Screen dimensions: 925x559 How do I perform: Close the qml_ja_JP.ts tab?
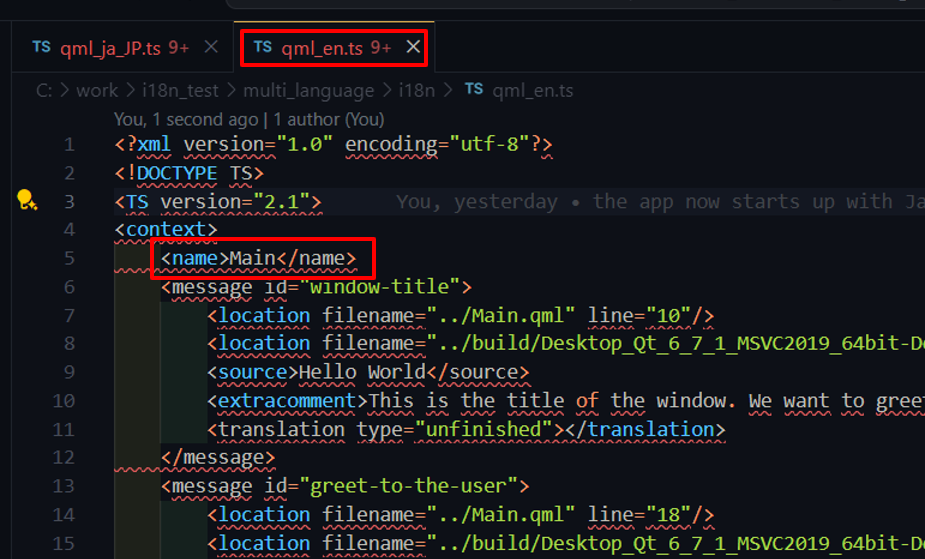click(x=211, y=47)
